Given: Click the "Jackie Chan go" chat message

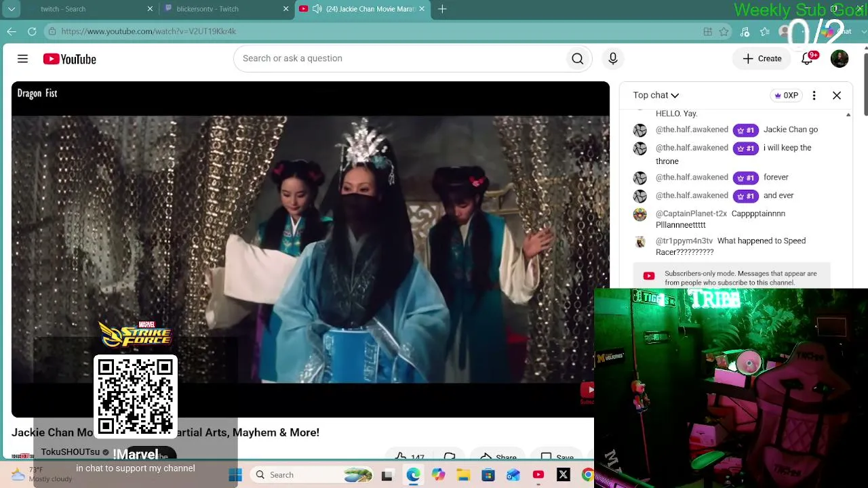Looking at the screenshot, I should point(791,129).
